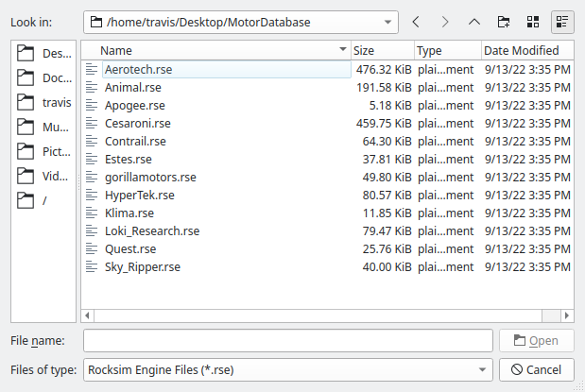The height and width of the screenshot is (392, 585).
Task: Switch to icon list view
Action: tap(533, 21)
